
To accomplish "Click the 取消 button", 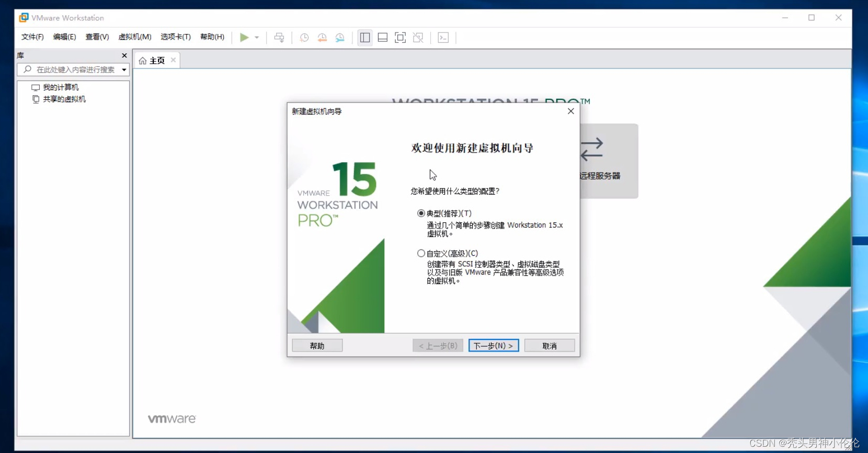I will pyautogui.click(x=550, y=346).
